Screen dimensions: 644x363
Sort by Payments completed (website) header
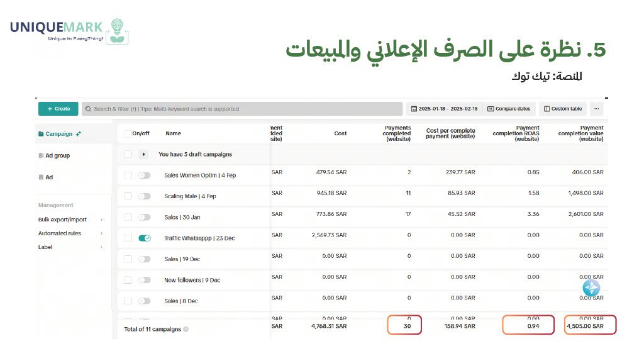(397, 133)
